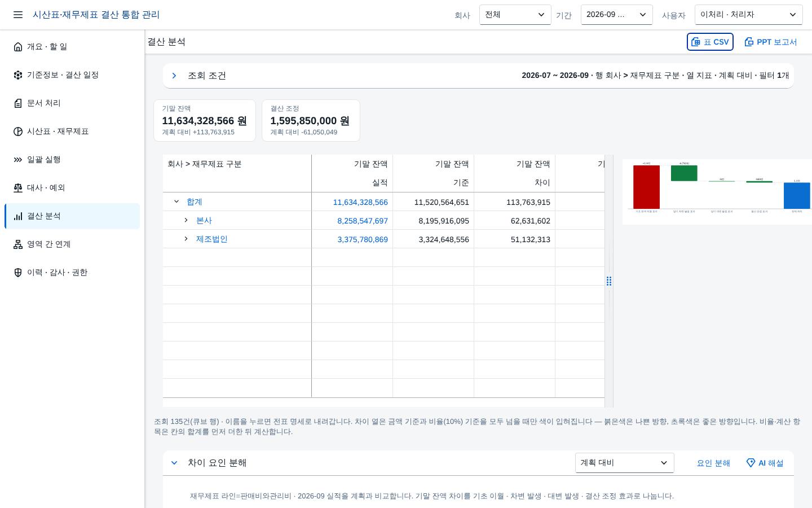Open 문서 처리 in the sidebar
Image resolution: width=812 pixels, height=508 pixels.
click(x=72, y=103)
